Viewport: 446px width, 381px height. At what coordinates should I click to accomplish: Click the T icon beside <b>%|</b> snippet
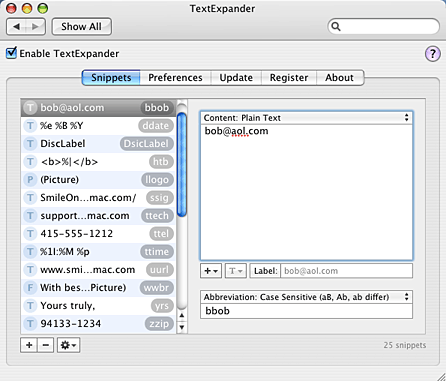(30, 162)
